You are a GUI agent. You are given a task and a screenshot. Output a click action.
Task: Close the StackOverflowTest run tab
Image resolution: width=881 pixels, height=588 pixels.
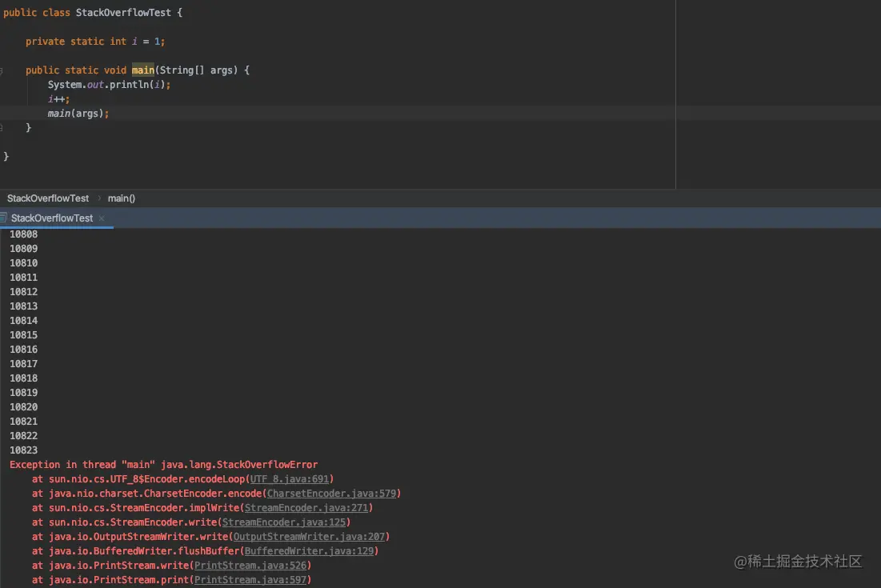(102, 218)
